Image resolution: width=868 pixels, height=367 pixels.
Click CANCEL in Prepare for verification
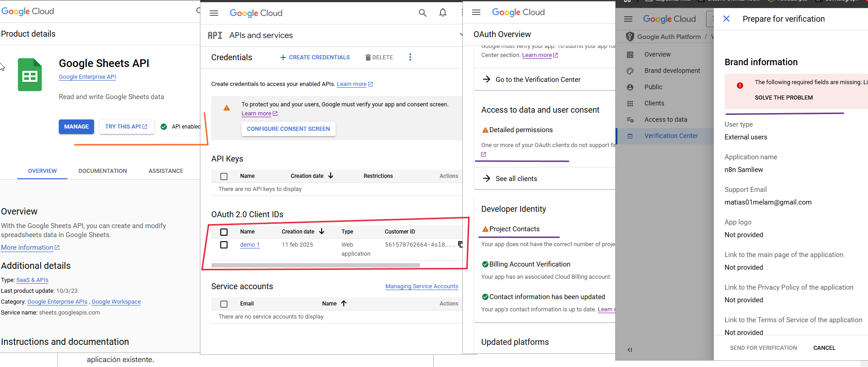pyautogui.click(x=824, y=348)
